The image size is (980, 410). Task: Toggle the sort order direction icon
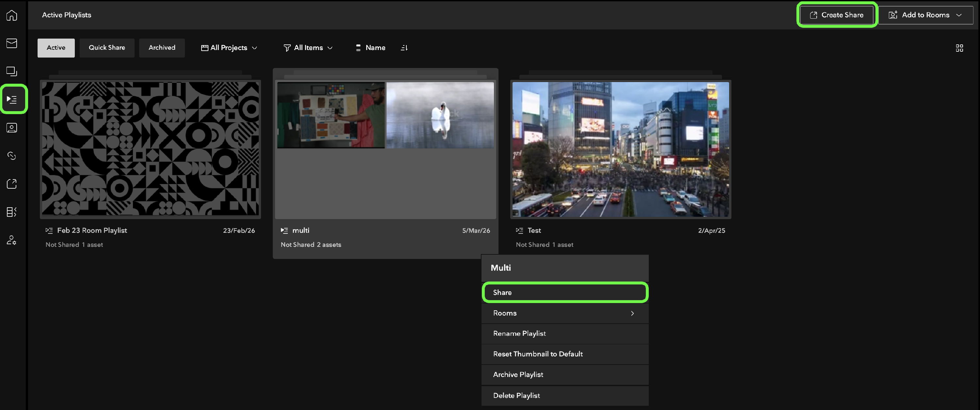(x=404, y=48)
